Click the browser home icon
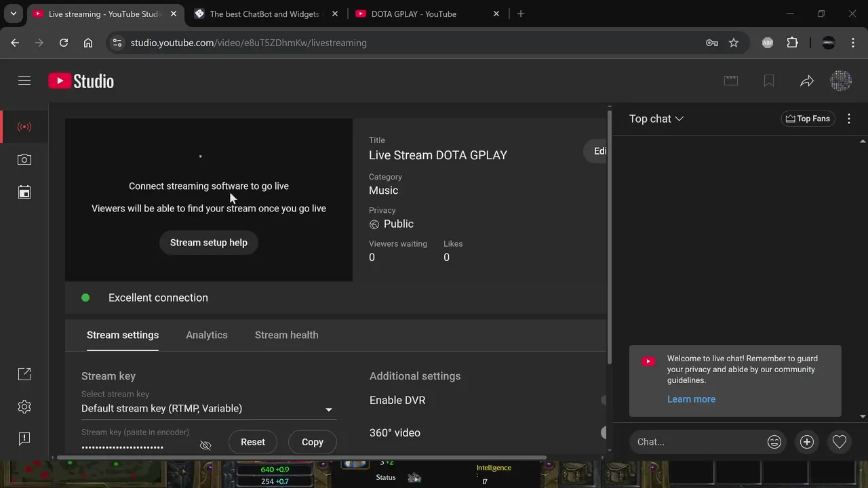This screenshot has height=488, width=868. (x=88, y=43)
